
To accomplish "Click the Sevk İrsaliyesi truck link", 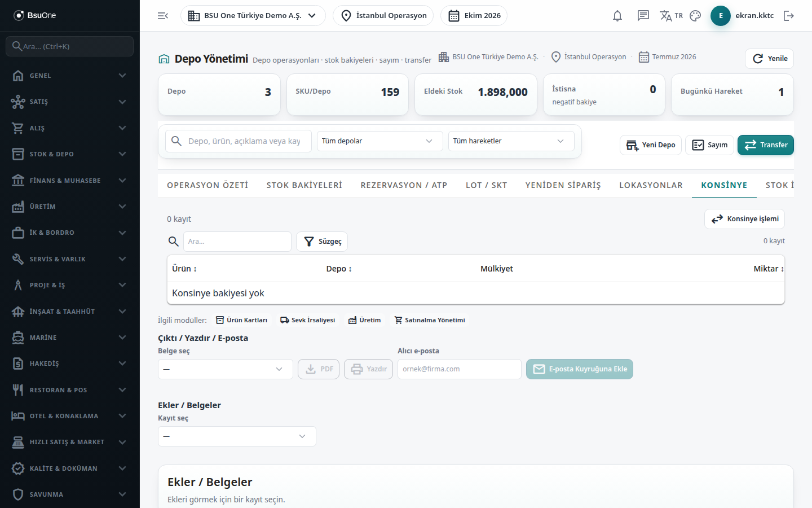I will point(308,320).
